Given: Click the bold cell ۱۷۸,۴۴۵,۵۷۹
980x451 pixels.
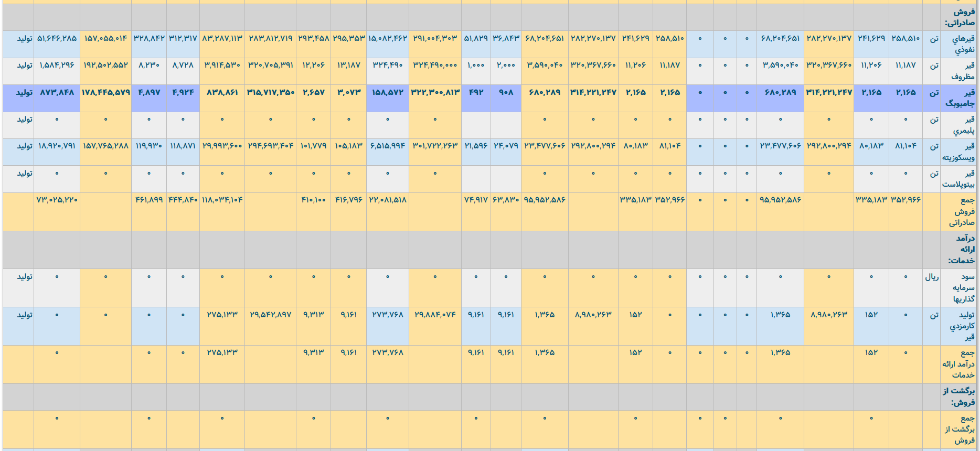Looking at the screenshot, I should point(105,92).
